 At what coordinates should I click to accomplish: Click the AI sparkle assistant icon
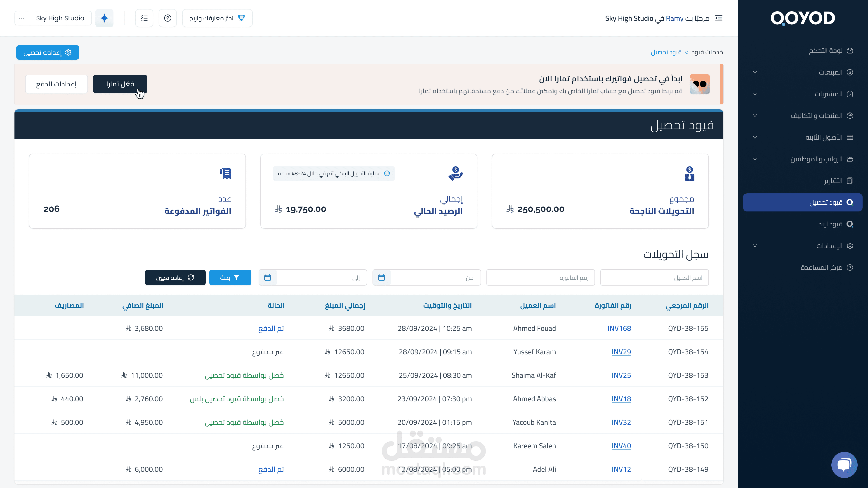pos(104,18)
